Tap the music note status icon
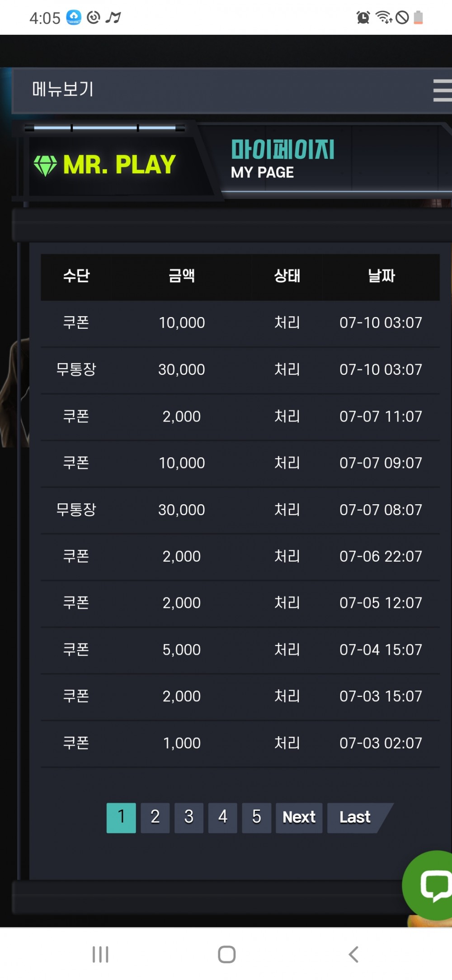Screen dimensions: 452x980 pyautogui.click(x=113, y=18)
